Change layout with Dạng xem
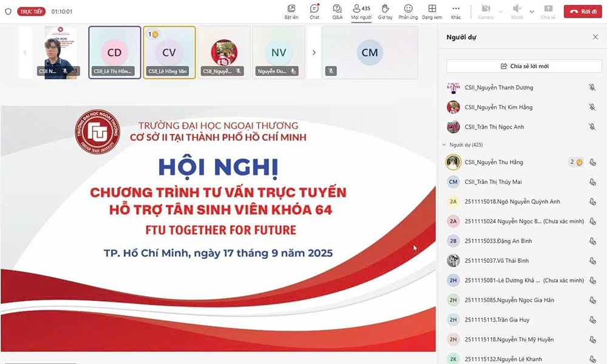The image size is (607, 364). 432,9
